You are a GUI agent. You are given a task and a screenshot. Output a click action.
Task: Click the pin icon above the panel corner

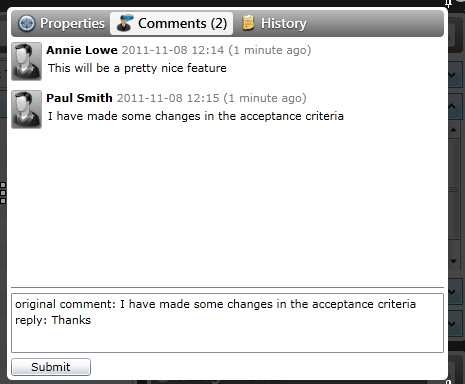click(449, 3)
